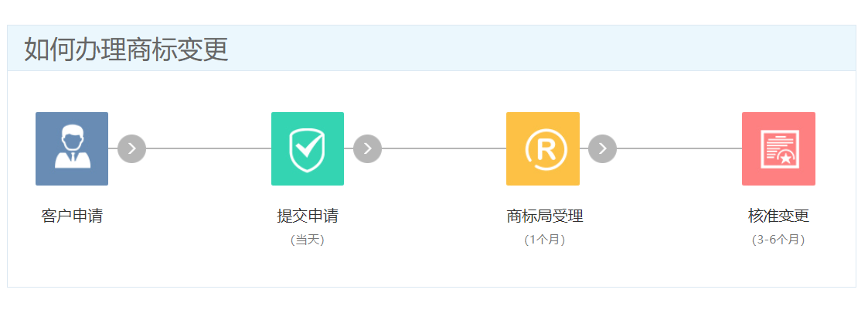Click the connector line before the certificate icon
This screenshot has width=868, height=310.
click(x=680, y=148)
